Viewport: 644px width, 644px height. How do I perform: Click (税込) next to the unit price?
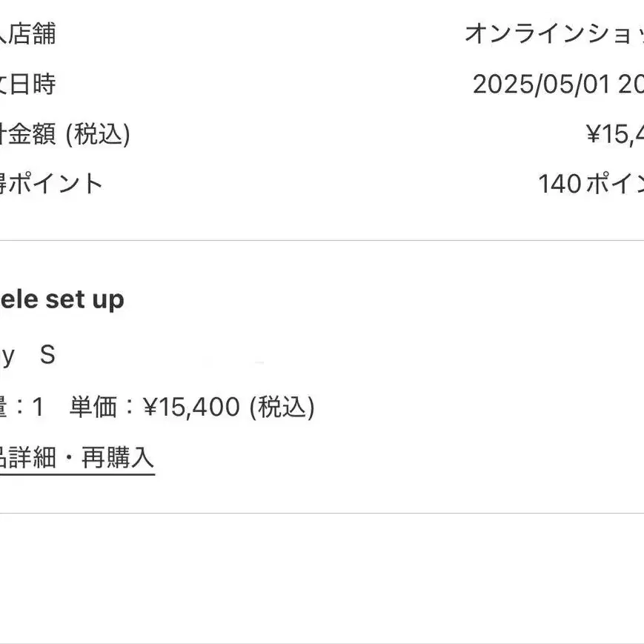click(282, 407)
